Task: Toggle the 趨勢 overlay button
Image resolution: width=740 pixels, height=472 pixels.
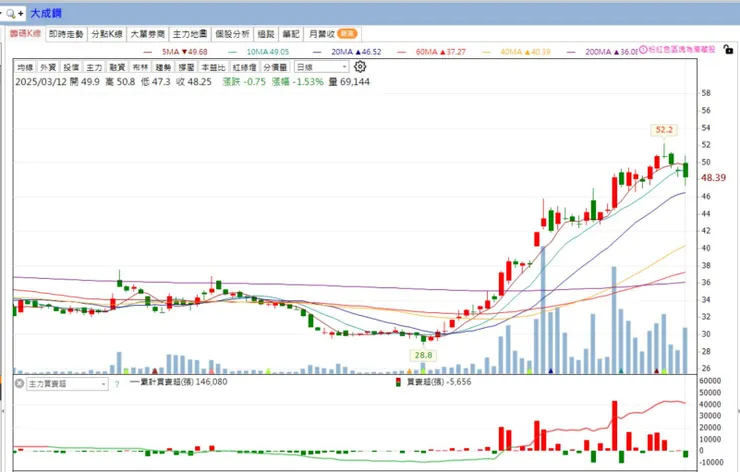Action: pos(163,67)
